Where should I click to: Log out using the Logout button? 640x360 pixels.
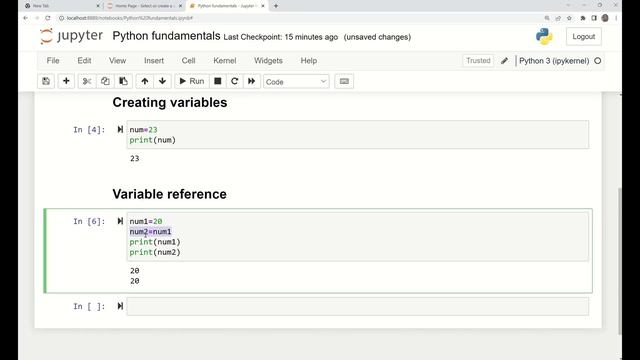(x=583, y=37)
